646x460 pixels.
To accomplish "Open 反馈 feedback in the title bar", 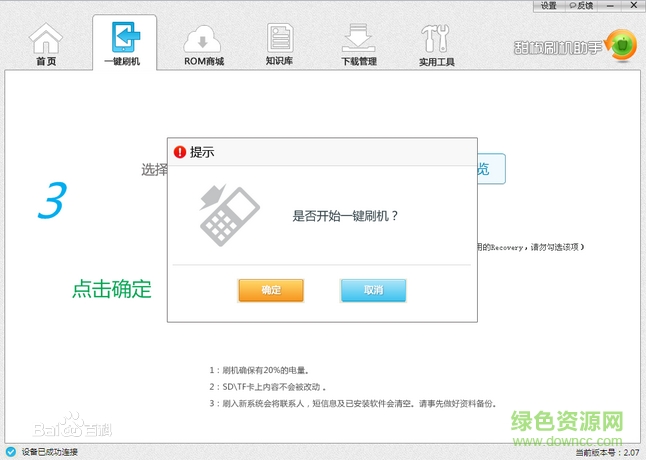I will tap(581, 6).
